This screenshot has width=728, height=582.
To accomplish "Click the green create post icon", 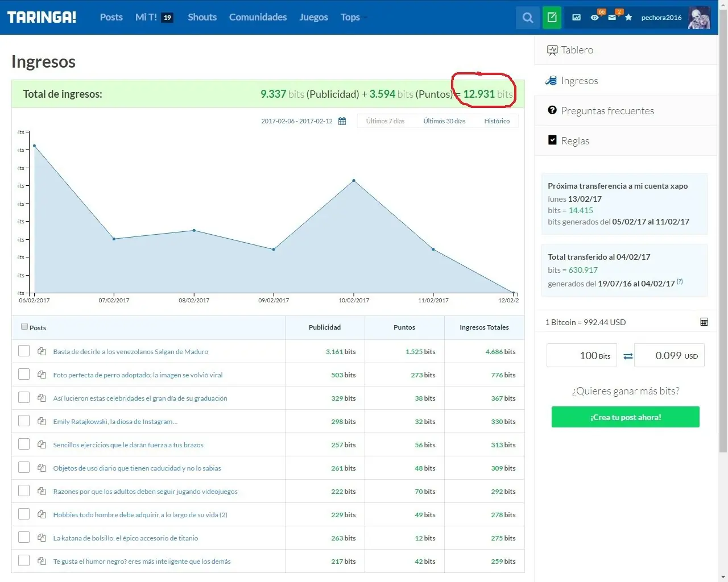I will (x=552, y=18).
